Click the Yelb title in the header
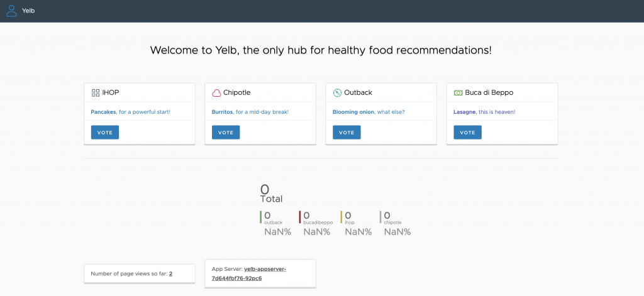Viewport: 644px width, 296px height. (x=28, y=11)
